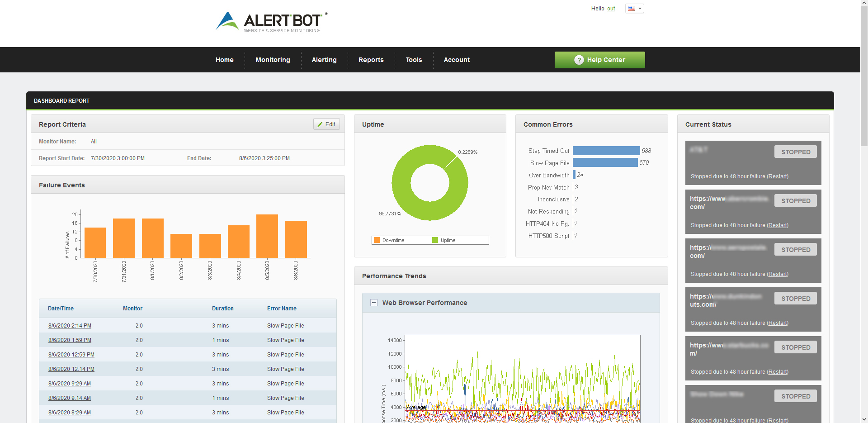Click the '588' Step Timed Out count

pos(646,151)
